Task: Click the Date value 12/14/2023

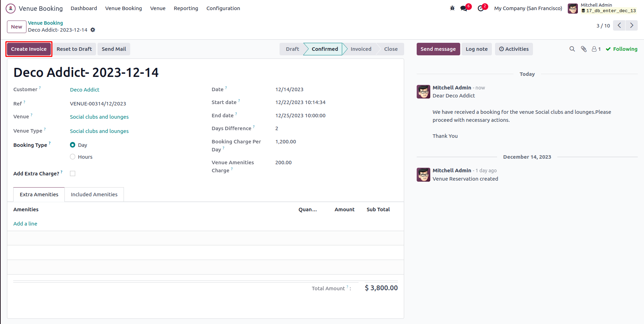Action: (289, 89)
